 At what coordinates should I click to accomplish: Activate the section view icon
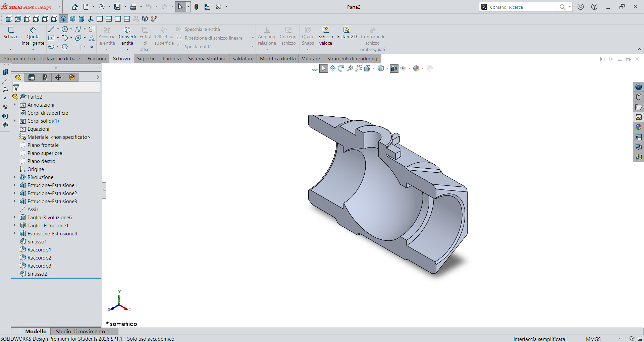click(x=394, y=68)
